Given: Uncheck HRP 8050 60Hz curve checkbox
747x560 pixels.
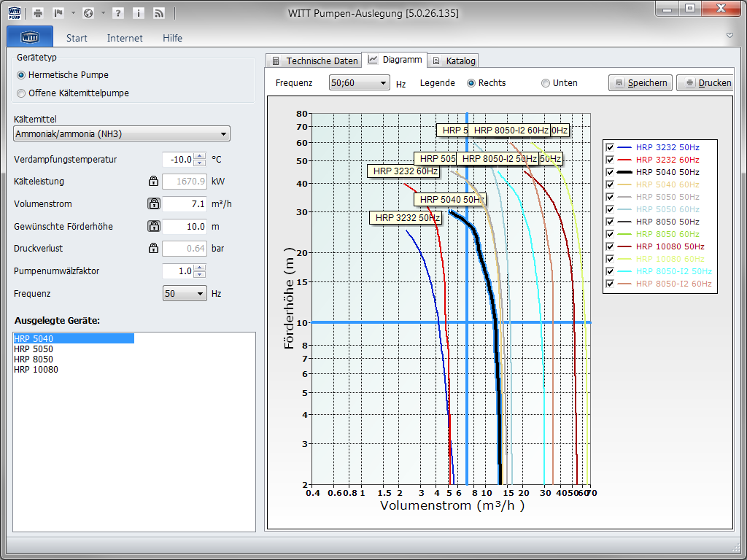Looking at the screenshot, I should point(610,234).
